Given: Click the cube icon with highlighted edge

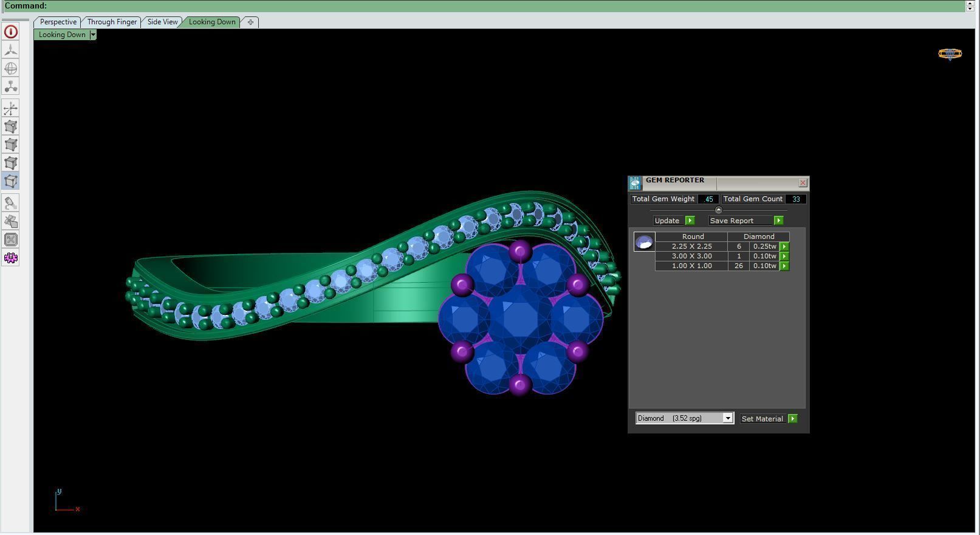Looking at the screenshot, I should tap(11, 145).
